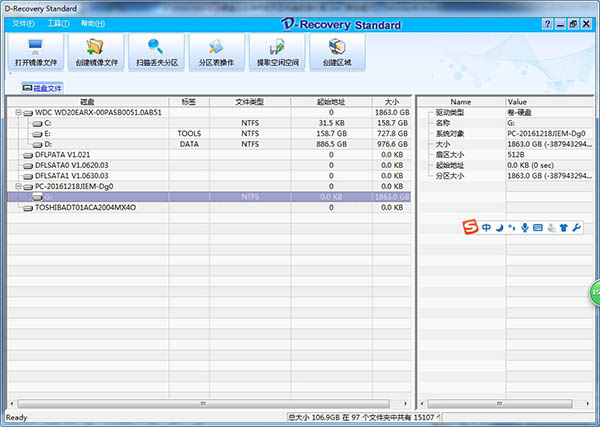Click the 创建镜像文件 toolbar button

point(96,52)
